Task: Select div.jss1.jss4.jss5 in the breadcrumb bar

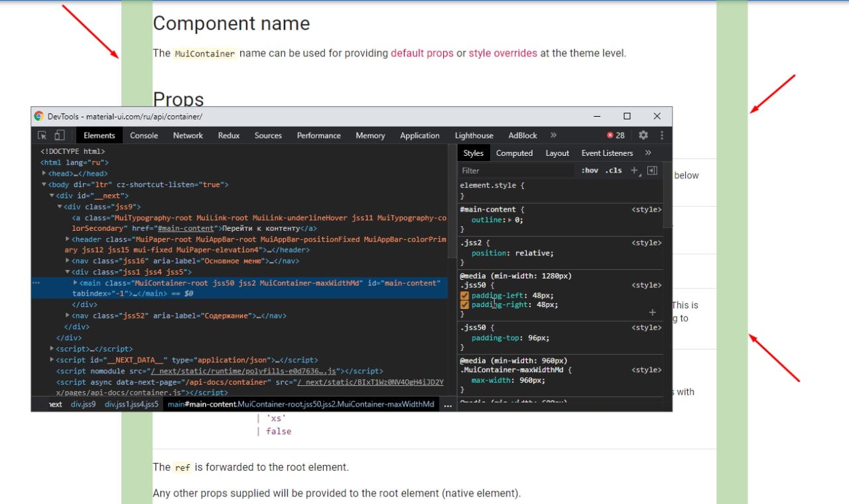Action: point(131,404)
